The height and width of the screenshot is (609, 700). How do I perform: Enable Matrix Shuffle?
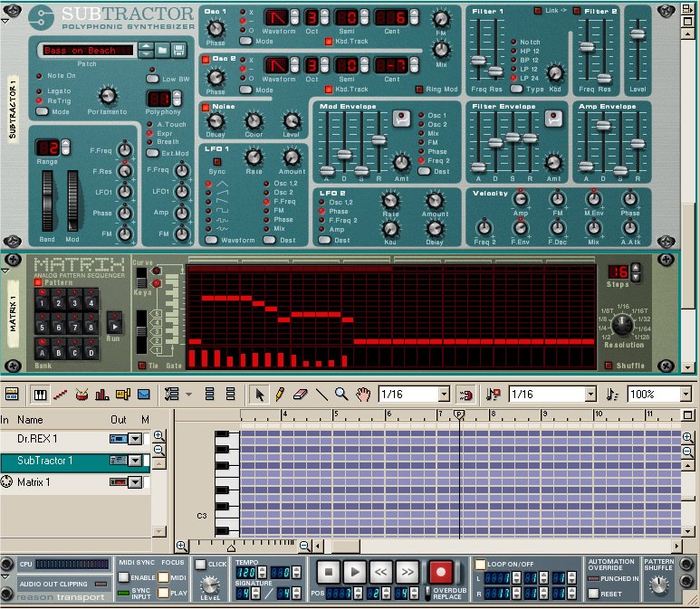pos(608,366)
